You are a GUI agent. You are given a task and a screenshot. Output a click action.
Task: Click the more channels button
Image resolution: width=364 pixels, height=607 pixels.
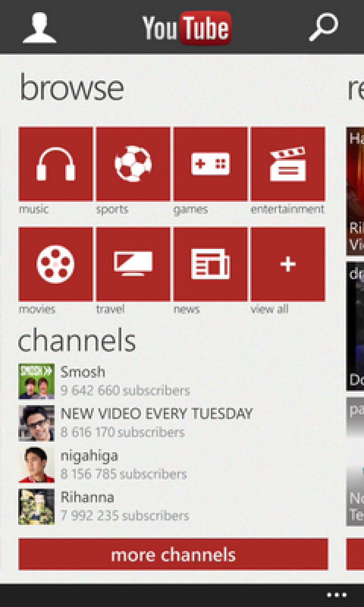pos(173,554)
